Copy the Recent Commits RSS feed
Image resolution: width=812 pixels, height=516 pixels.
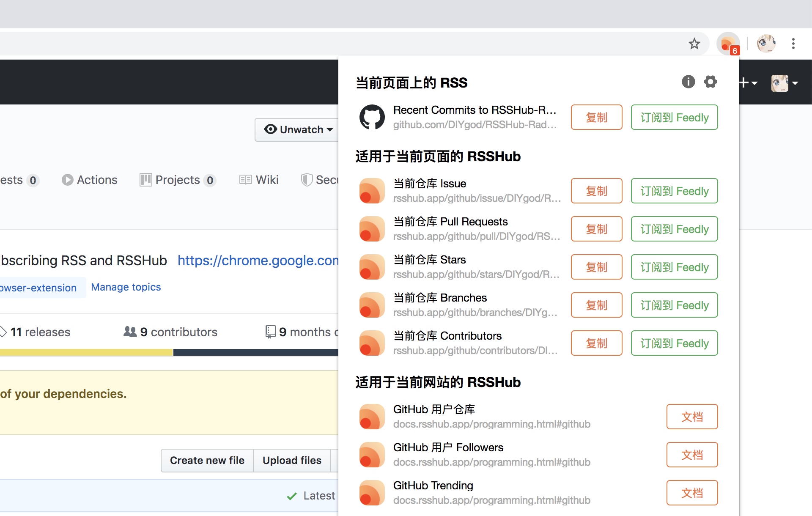tap(596, 117)
